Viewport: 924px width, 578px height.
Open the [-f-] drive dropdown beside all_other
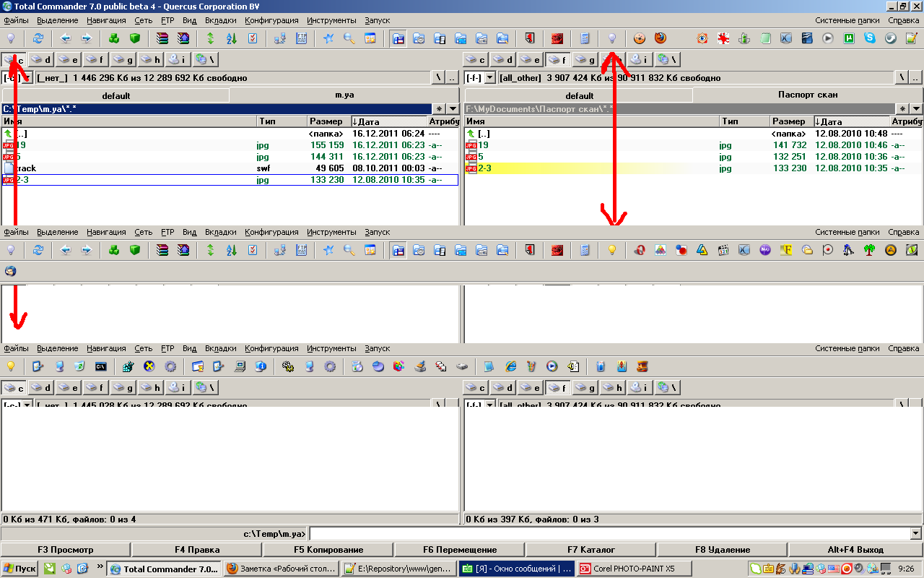490,78
